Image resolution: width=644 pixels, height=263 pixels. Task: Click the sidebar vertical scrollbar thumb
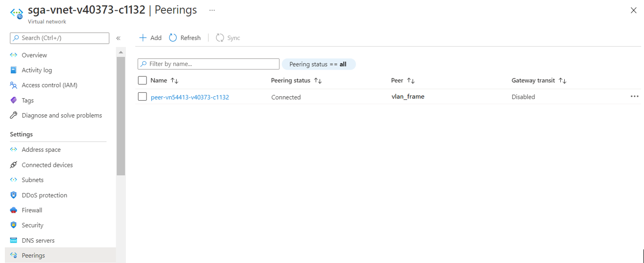pyautogui.click(x=121, y=116)
